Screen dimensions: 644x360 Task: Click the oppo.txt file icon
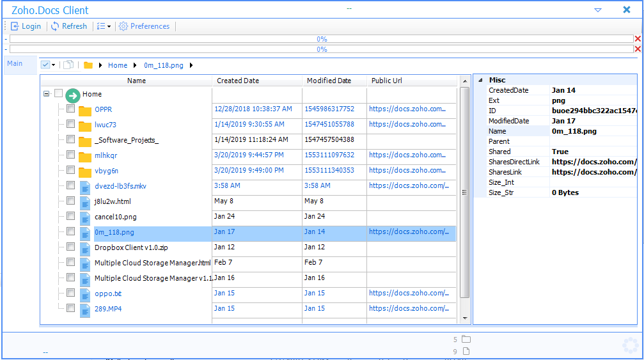click(x=85, y=295)
